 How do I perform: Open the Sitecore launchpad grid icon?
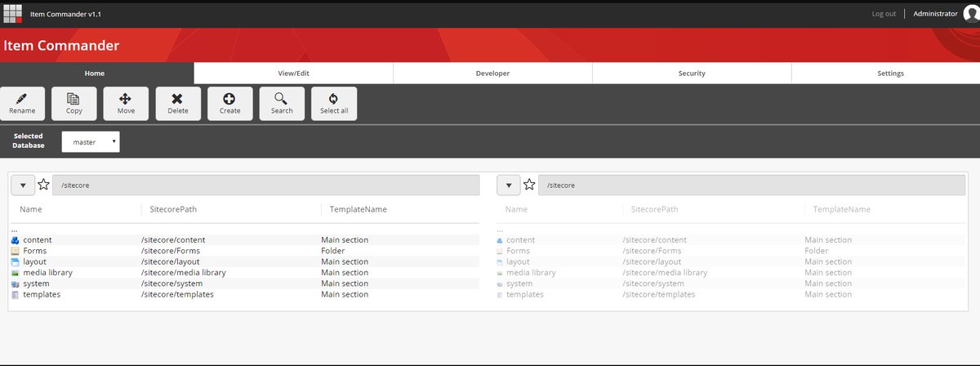[x=11, y=13]
